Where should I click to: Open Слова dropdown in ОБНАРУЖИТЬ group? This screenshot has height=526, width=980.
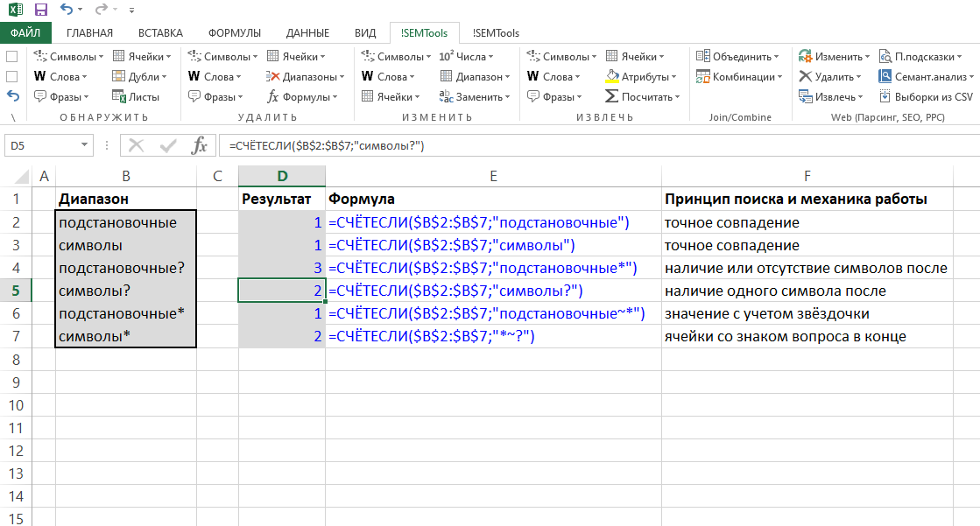tap(60, 76)
